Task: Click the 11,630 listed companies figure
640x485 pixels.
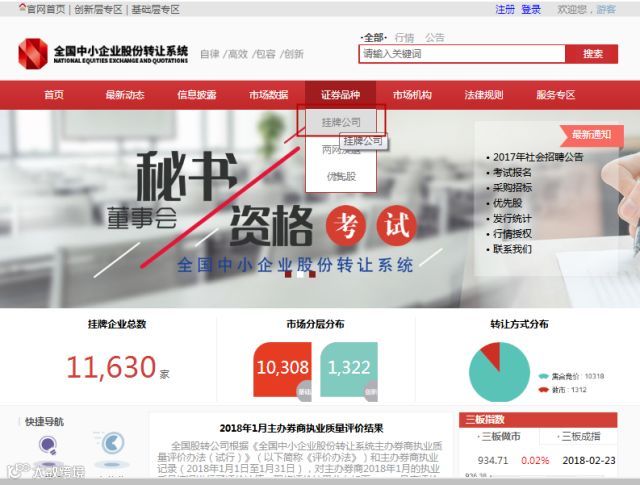Action: (x=111, y=367)
